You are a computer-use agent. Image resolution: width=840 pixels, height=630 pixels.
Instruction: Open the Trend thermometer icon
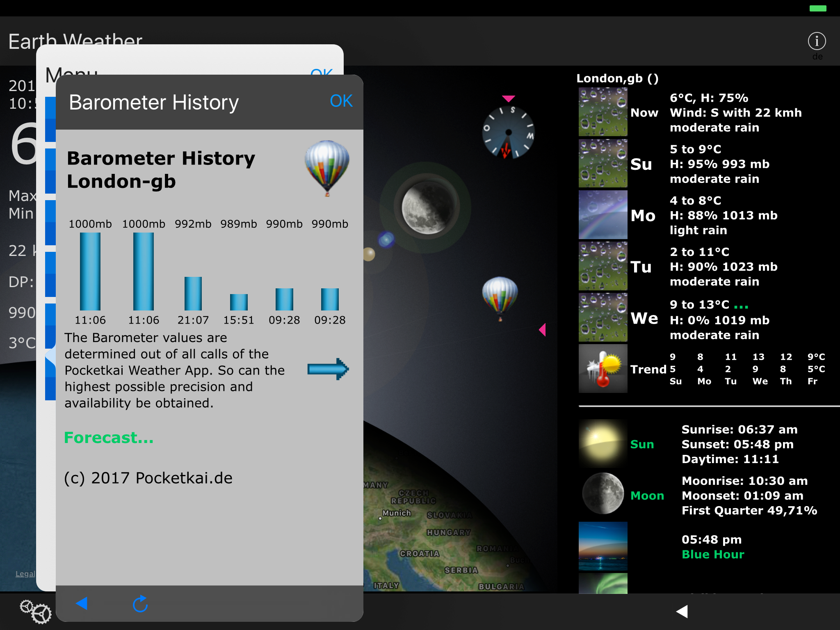603,368
